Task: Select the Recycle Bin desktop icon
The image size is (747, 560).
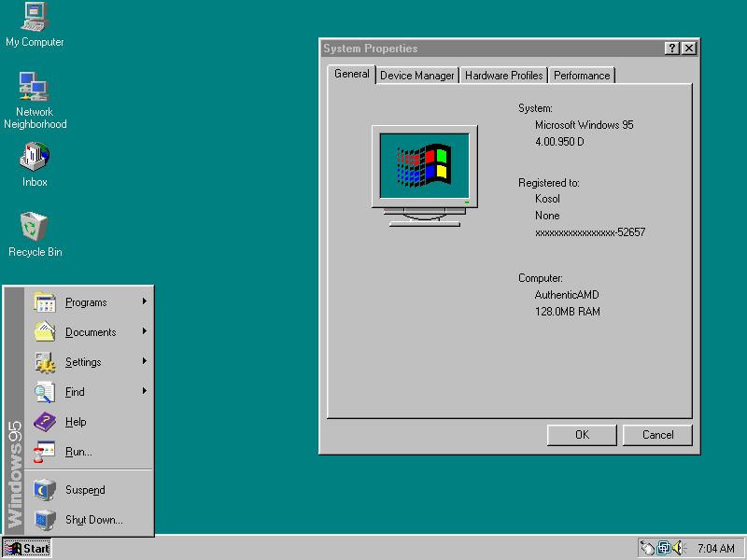Action: tap(35, 234)
